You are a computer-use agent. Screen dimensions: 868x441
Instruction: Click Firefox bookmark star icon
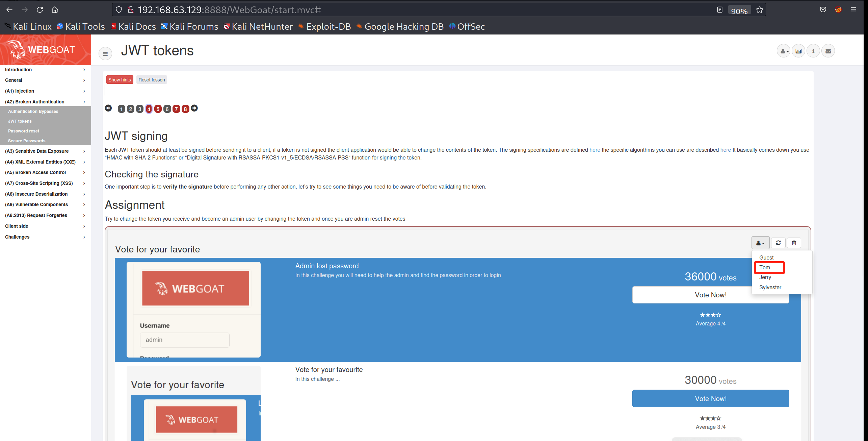tap(759, 10)
